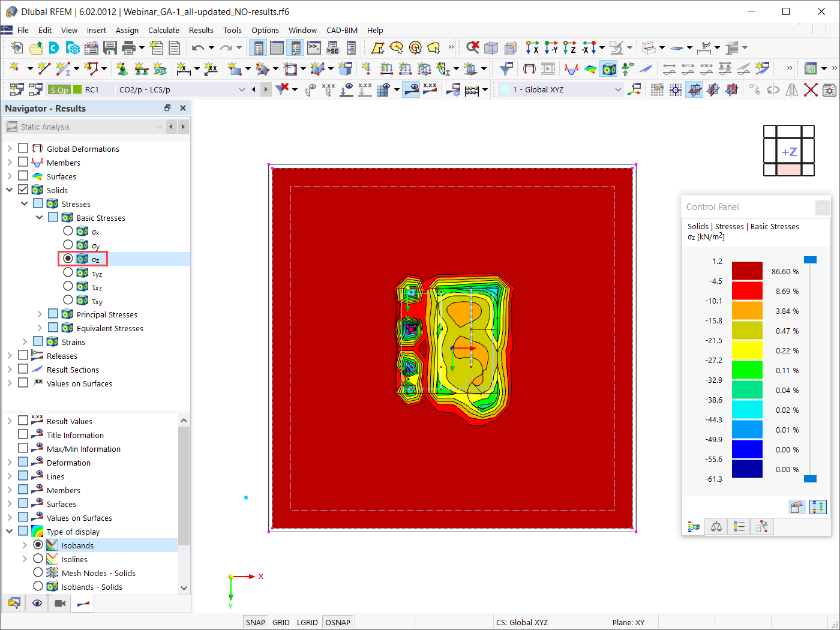This screenshot has height=630, width=840.
Task: Click the mirror tool icon
Action: pyautogui.click(x=792, y=89)
